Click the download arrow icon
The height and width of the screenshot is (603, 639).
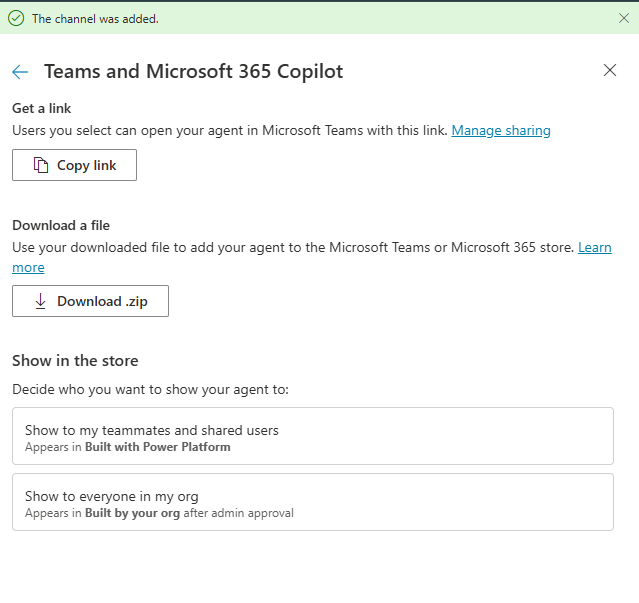(x=41, y=301)
